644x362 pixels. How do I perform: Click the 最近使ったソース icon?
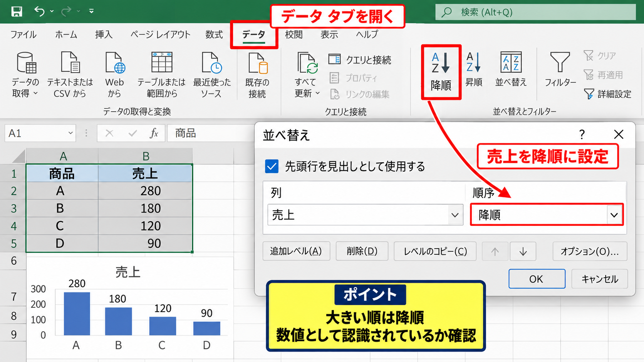211,63
